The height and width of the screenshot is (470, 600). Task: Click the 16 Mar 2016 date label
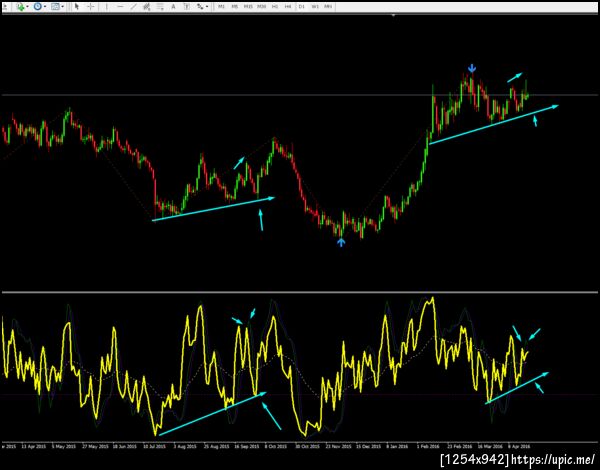tap(490, 446)
